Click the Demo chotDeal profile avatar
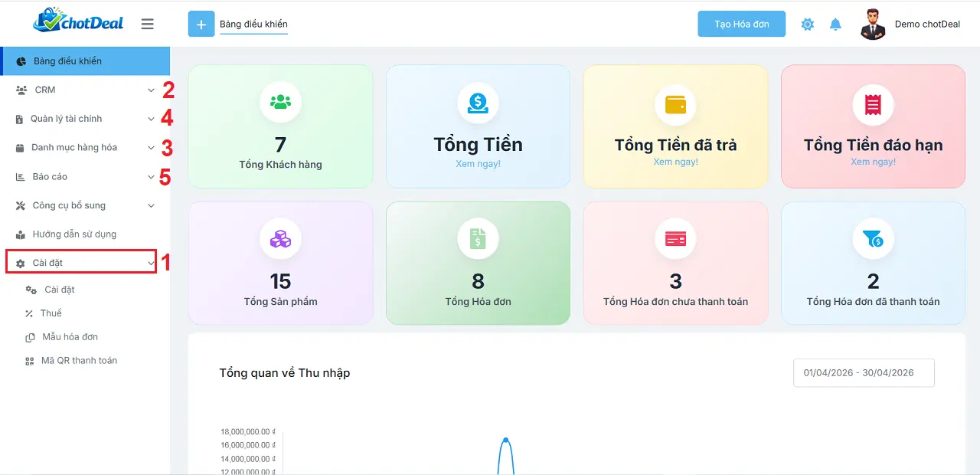This screenshot has width=980, height=475. click(873, 24)
